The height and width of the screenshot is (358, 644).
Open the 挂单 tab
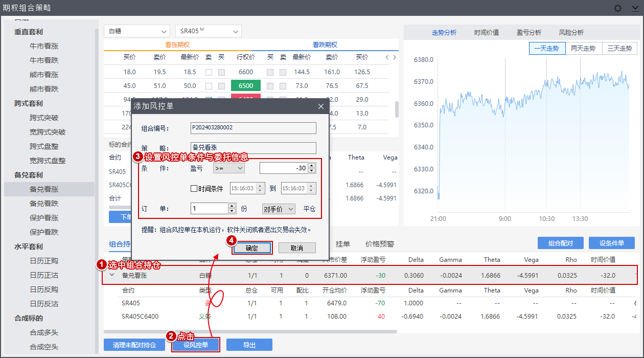(x=342, y=244)
